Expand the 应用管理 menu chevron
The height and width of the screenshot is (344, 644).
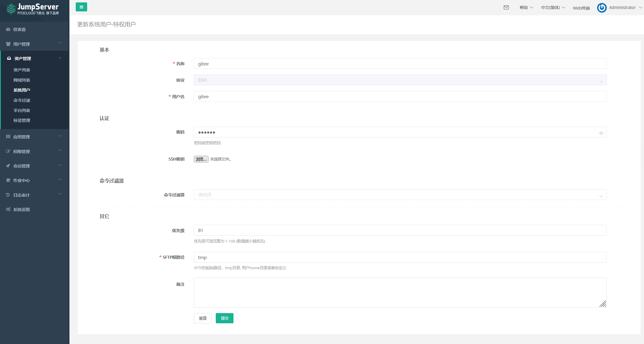(x=60, y=136)
